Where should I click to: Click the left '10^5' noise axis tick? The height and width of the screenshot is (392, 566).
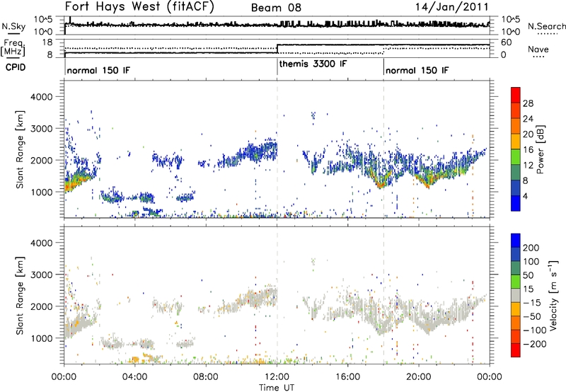click(43, 19)
